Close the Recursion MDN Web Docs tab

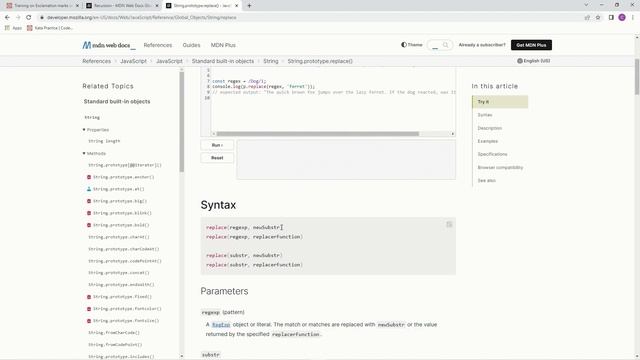157,6
